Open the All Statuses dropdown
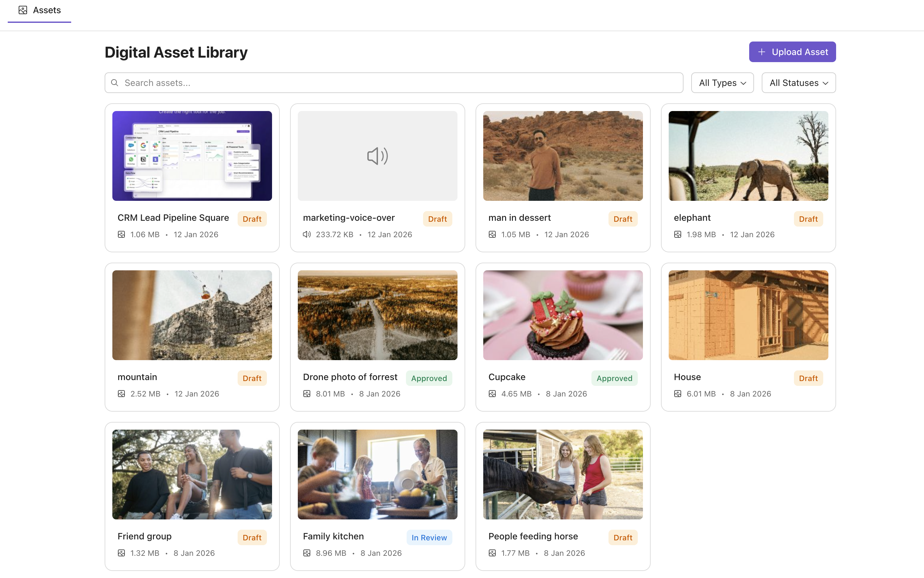924x578 pixels. click(x=798, y=83)
